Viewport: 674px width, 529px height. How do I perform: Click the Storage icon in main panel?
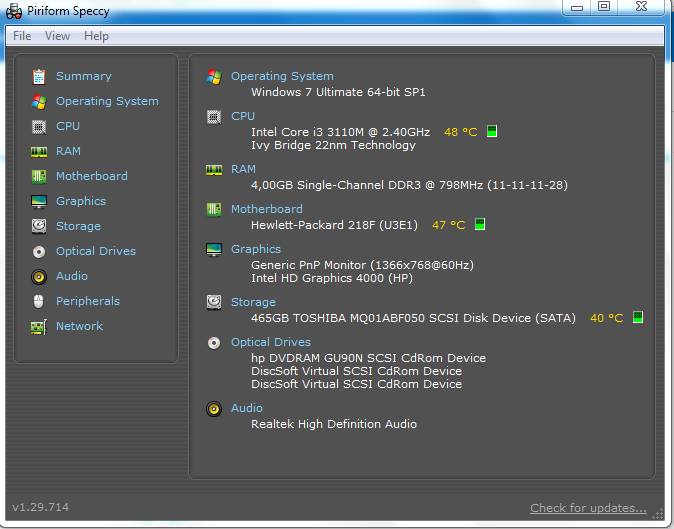coord(214,302)
